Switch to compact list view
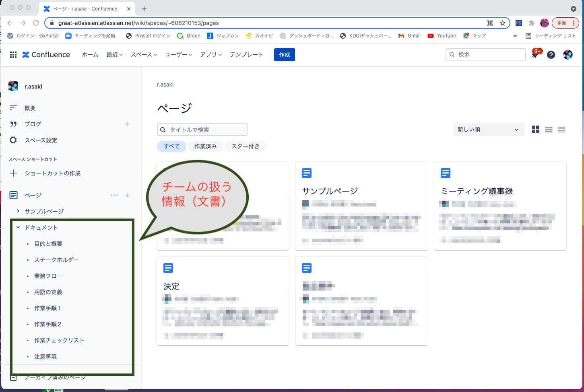 (561, 129)
